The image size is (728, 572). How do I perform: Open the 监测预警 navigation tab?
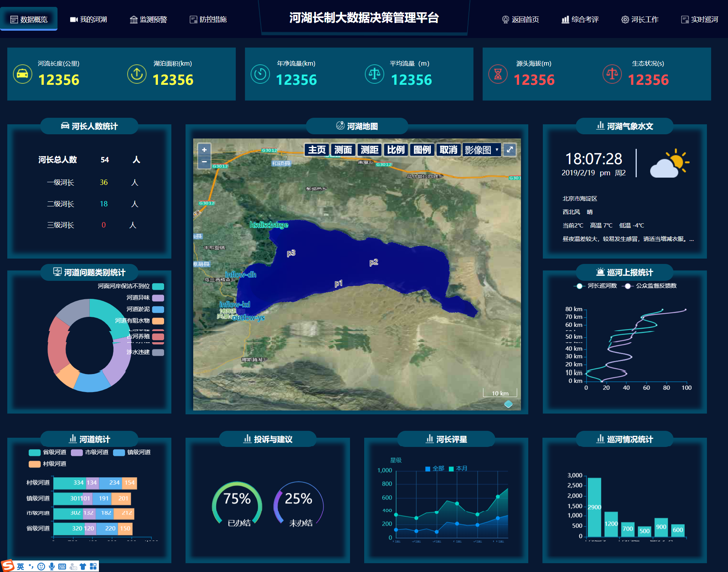coord(148,19)
